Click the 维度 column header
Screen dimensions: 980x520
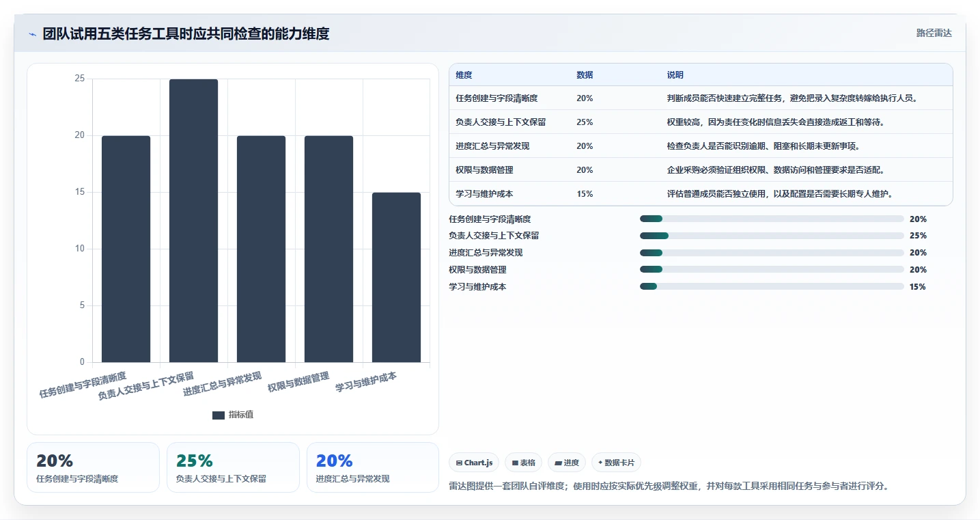tap(464, 75)
